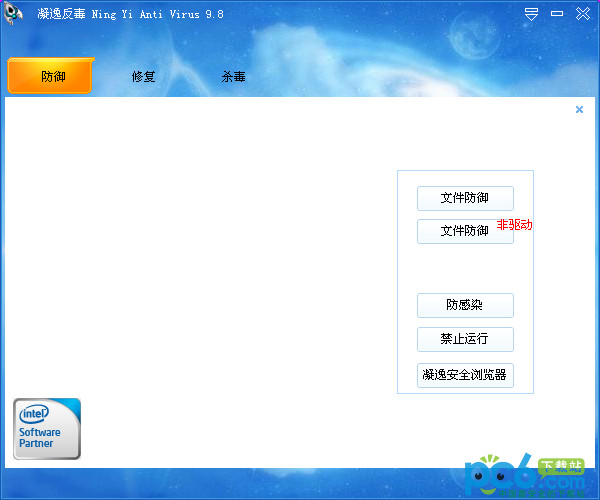Close the Ning Yi Anti Virus window
The image size is (600, 500).
pos(583,14)
